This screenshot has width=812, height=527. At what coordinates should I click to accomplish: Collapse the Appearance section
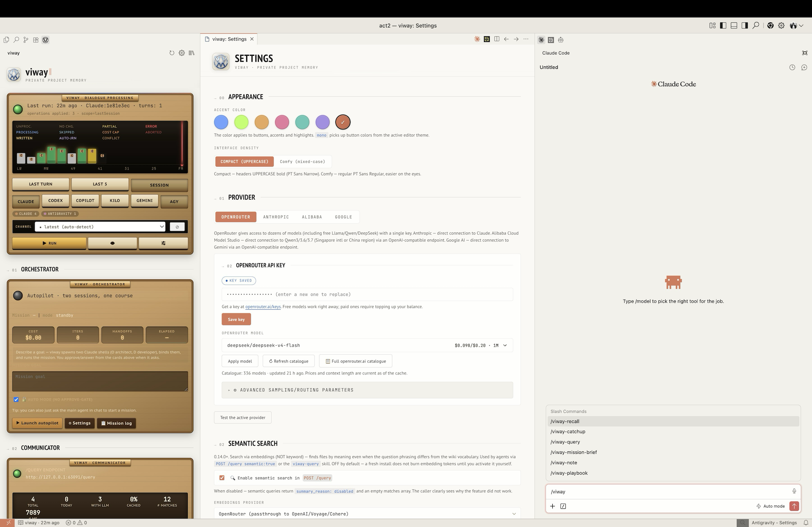coord(245,97)
